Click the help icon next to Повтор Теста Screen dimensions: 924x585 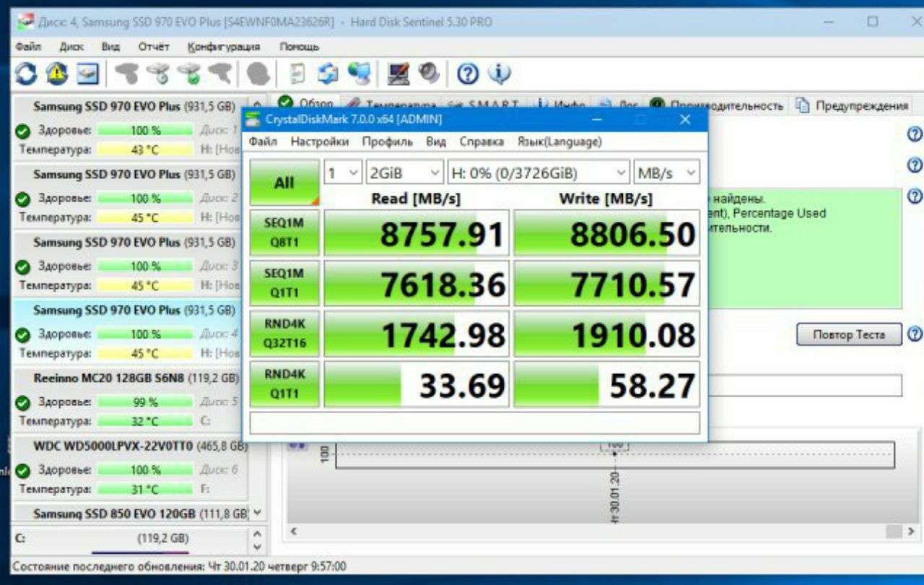pos(915,334)
